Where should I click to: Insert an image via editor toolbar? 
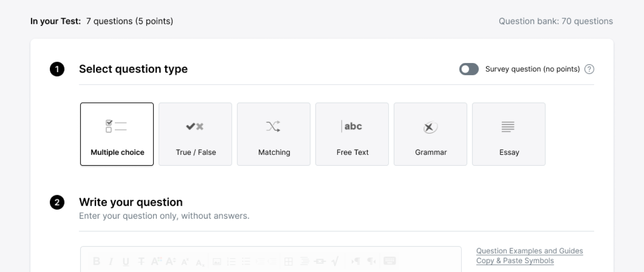point(217,262)
